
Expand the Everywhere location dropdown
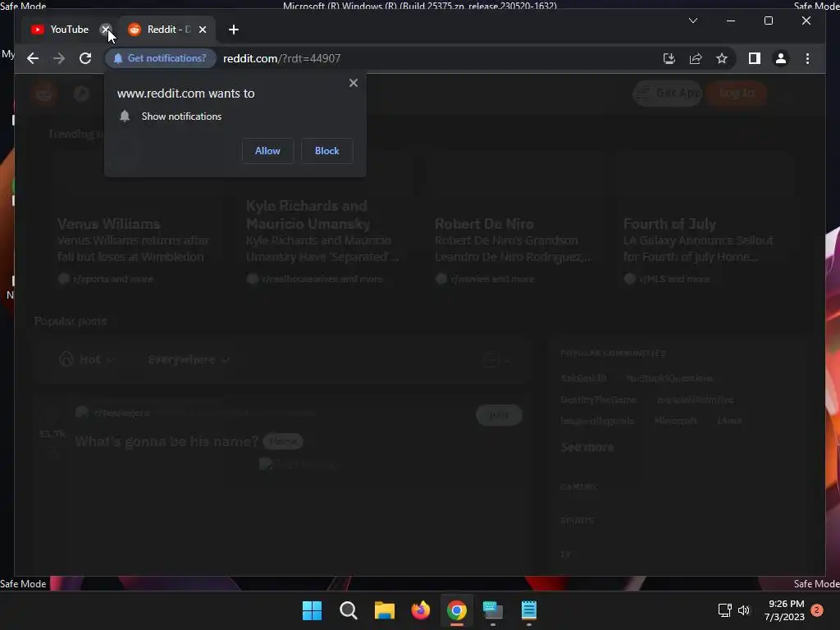pos(189,359)
